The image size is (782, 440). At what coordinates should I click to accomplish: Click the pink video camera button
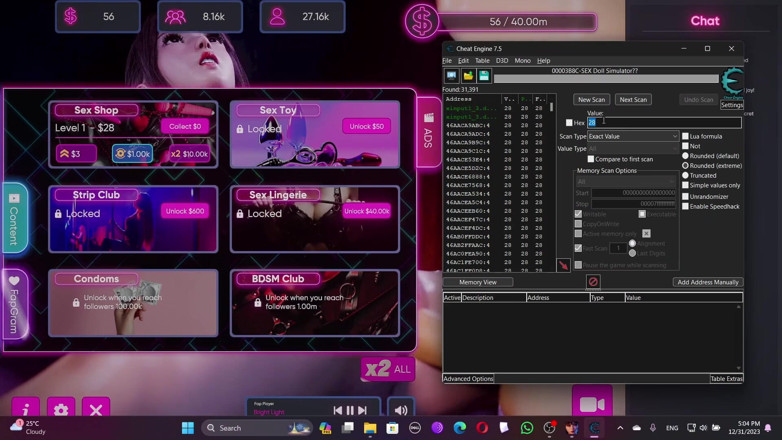592,403
